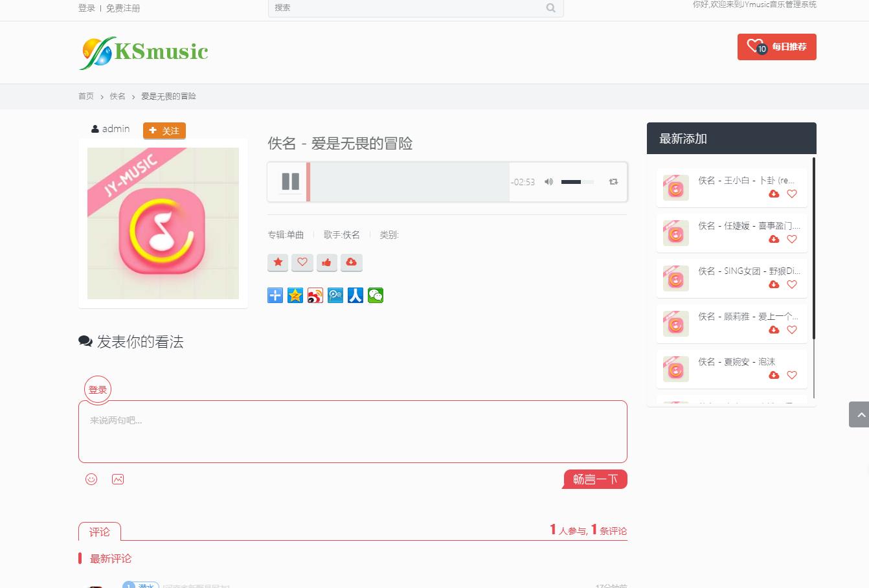The height and width of the screenshot is (588, 869).
Task: Pause the currently playing song
Action: click(290, 182)
